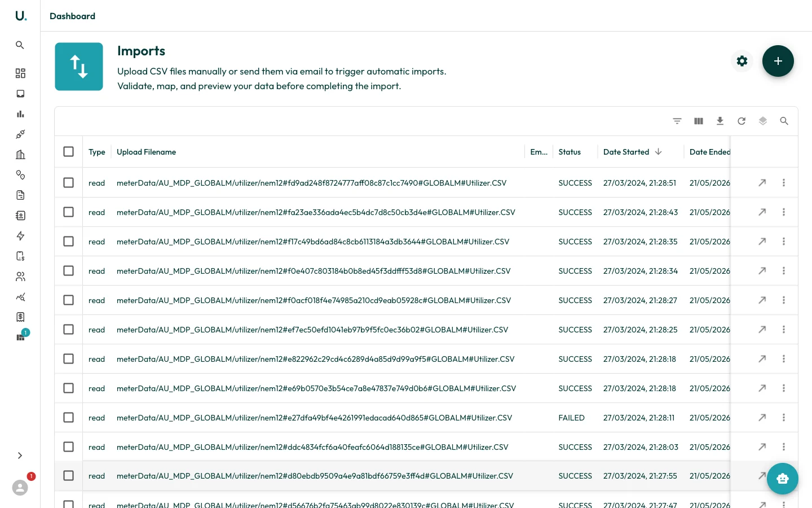The height and width of the screenshot is (508, 812).
Task: Open the lightning bolt icon in sidebar
Action: click(x=20, y=236)
